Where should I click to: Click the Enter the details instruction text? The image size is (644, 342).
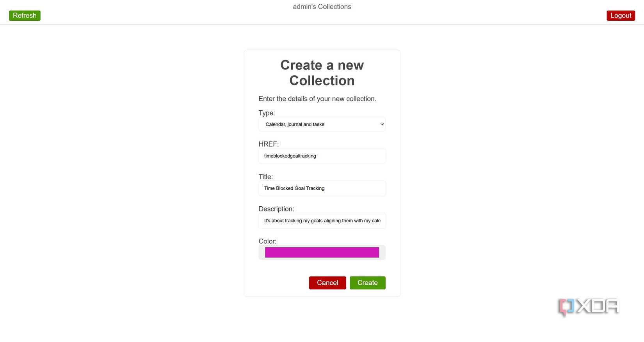pyautogui.click(x=317, y=99)
